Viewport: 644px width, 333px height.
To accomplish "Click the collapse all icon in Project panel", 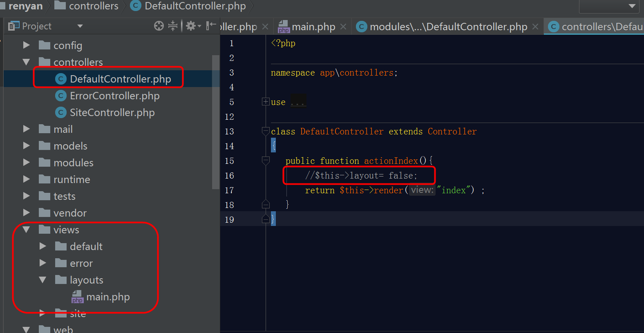I will click(x=173, y=26).
